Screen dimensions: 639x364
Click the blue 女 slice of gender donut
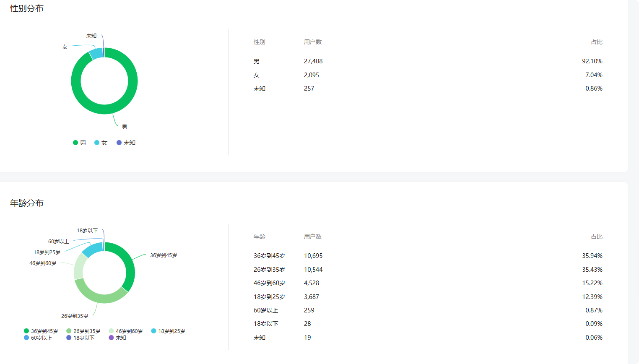coord(96,54)
